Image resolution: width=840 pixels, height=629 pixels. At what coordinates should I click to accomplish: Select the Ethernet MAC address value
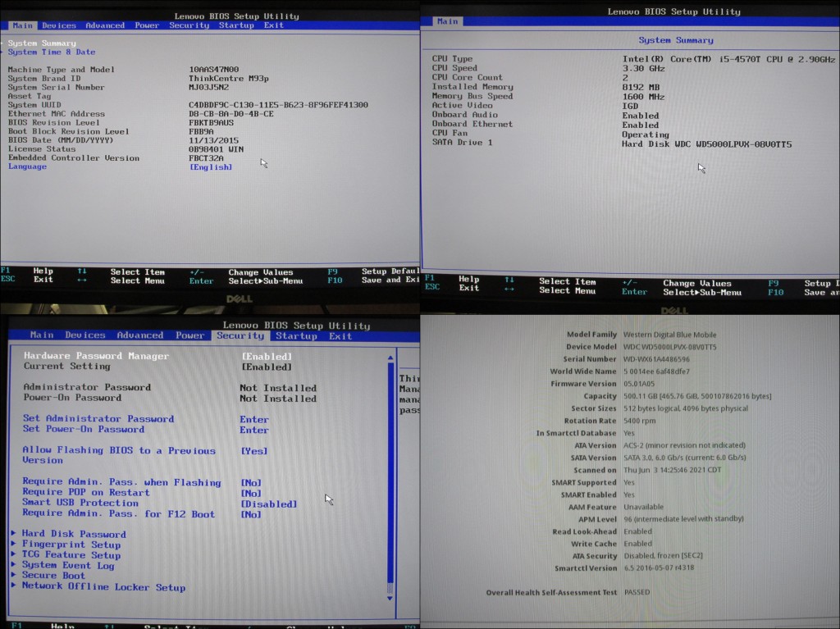(231, 114)
